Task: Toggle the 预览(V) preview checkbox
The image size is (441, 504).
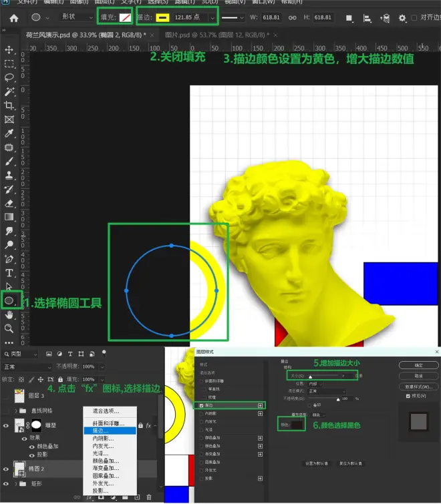Action: pyautogui.click(x=408, y=396)
